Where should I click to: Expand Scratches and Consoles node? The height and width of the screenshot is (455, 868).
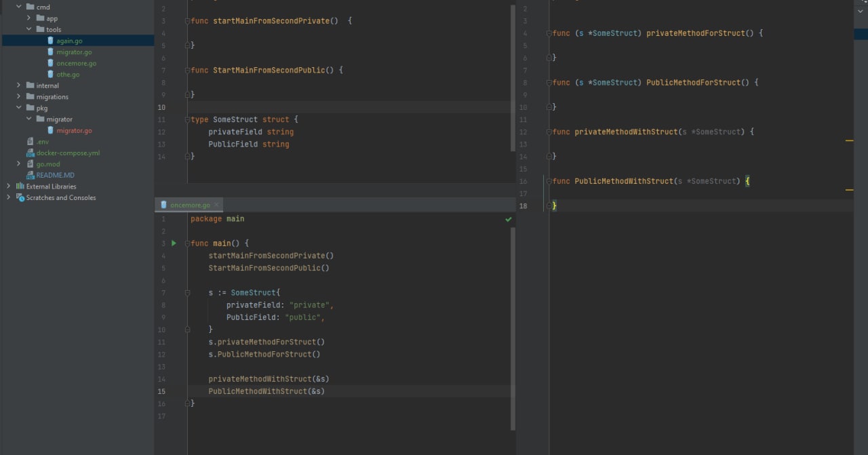tap(9, 197)
